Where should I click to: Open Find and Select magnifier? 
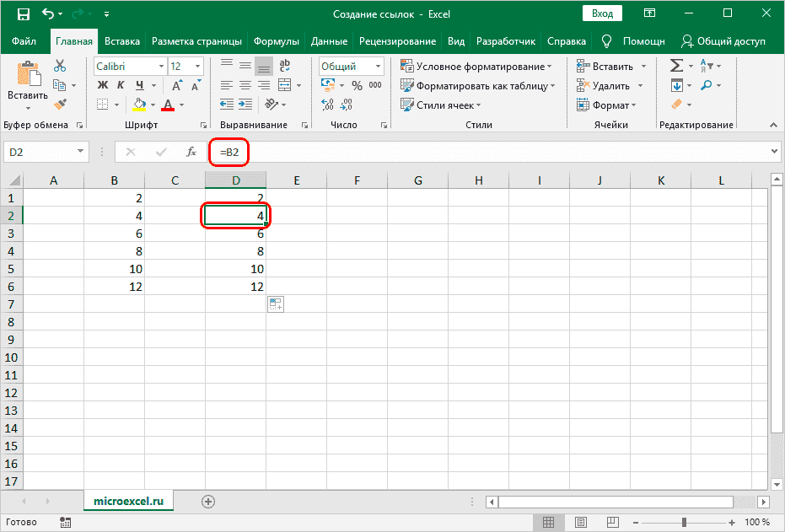706,85
